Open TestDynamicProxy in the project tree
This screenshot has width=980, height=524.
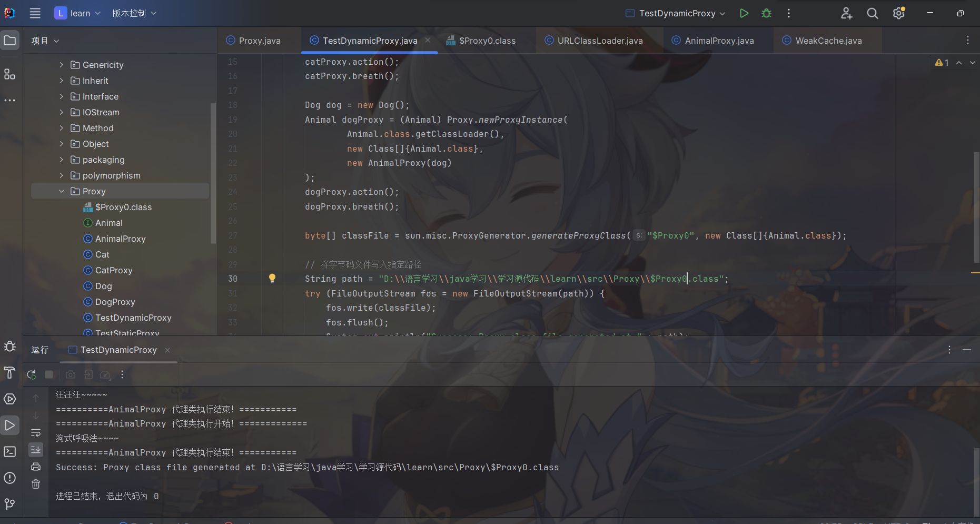(128, 318)
